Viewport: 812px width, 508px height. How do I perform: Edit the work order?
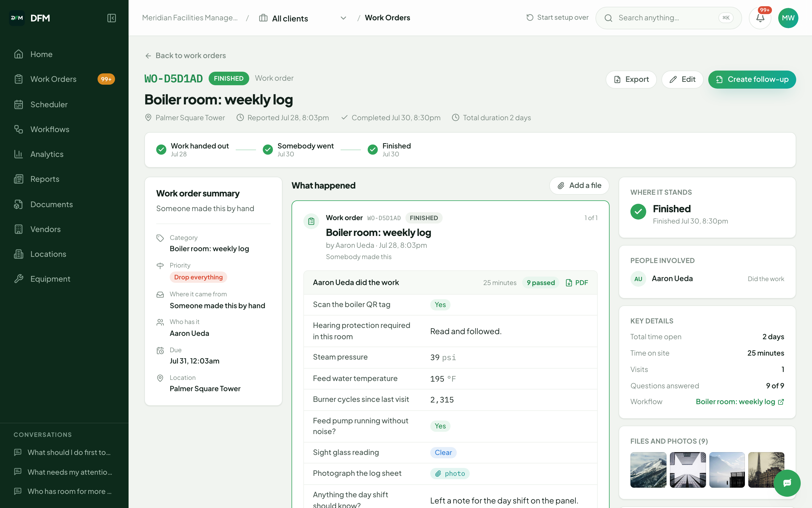tap(682, 79)
